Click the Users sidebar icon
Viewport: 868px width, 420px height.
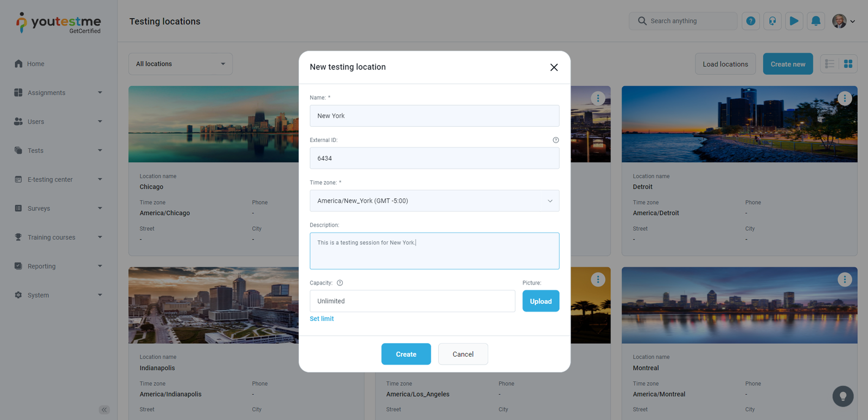point(18,121)
